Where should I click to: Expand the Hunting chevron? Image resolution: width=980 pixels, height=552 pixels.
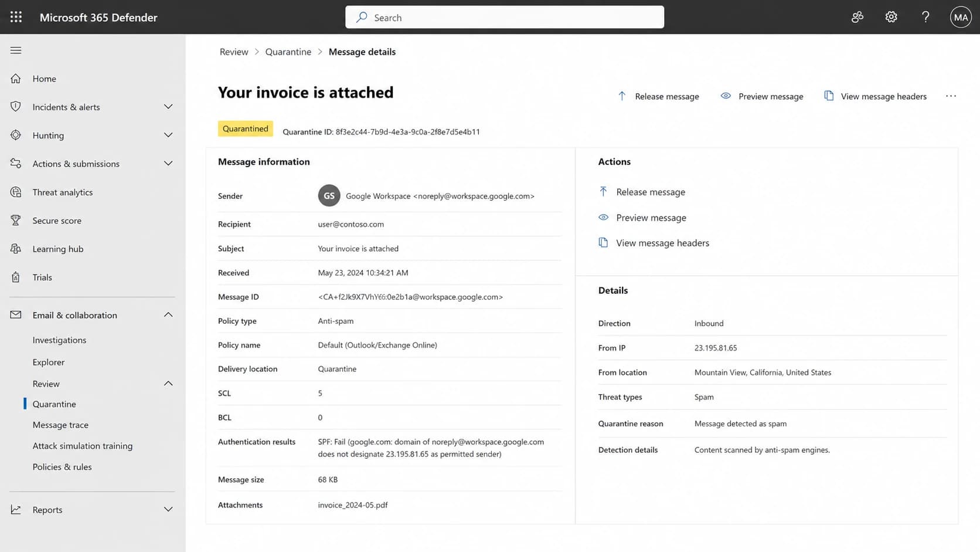(168, 135)
